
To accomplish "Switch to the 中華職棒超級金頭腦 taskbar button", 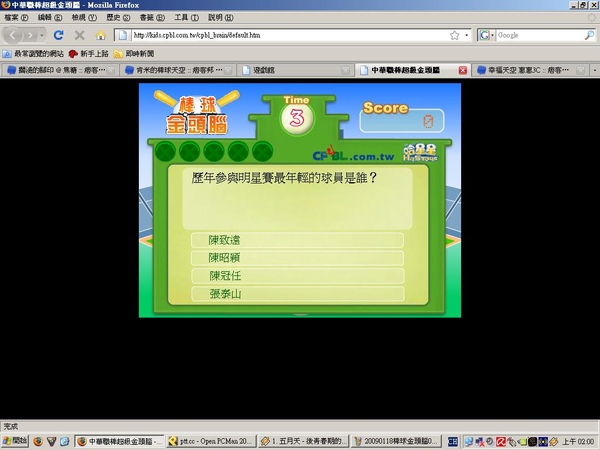I will coord(119,442).
